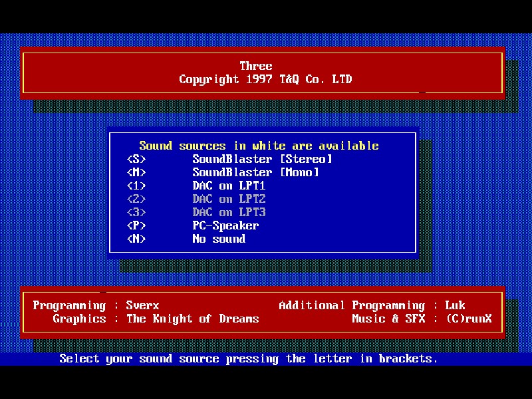Click the disabled DAC on LPT3 entry
532x399 pixels.
click(x=229, y=212)
